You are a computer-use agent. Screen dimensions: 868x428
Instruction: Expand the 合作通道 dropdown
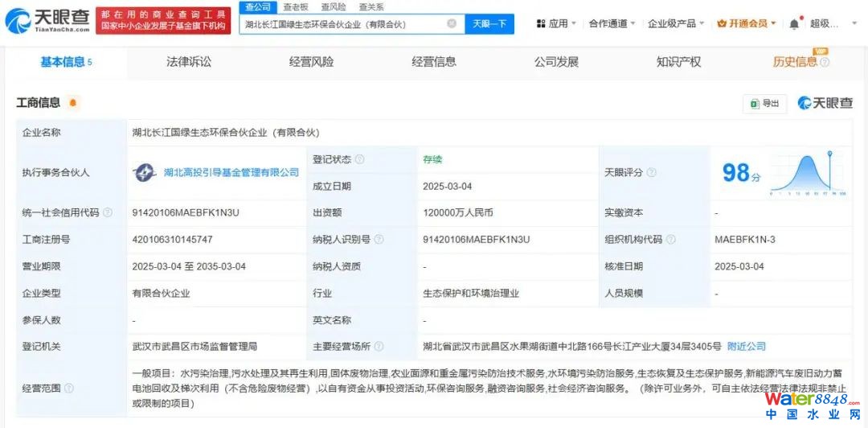click(x=612, y=24)
